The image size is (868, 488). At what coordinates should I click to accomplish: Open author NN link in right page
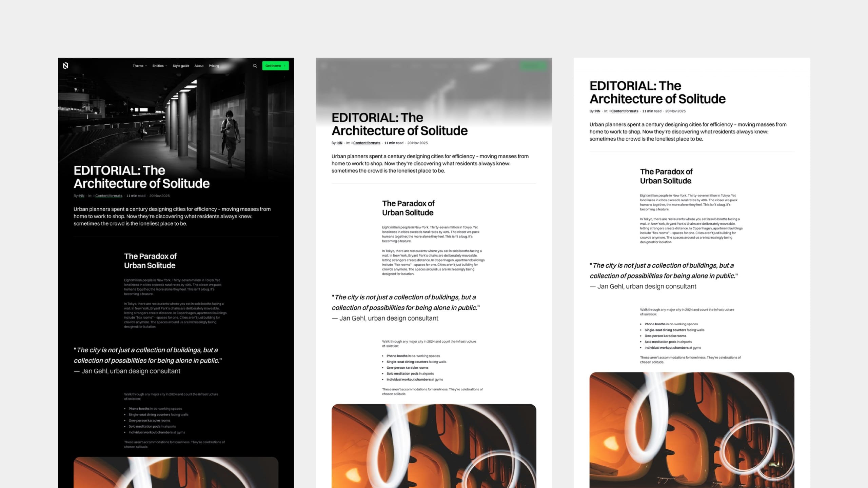tap(598, 111)
